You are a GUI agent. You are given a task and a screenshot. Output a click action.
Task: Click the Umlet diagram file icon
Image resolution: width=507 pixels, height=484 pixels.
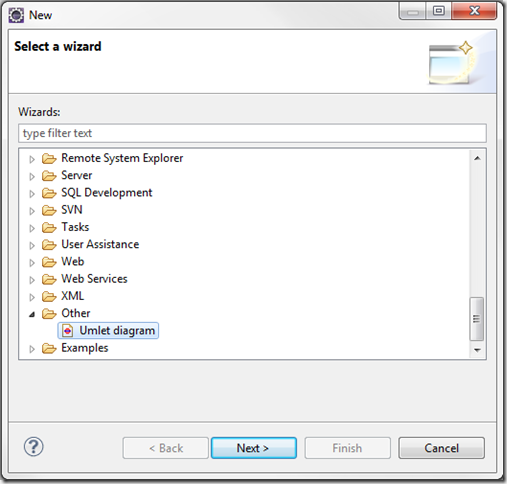coord(68,331)
